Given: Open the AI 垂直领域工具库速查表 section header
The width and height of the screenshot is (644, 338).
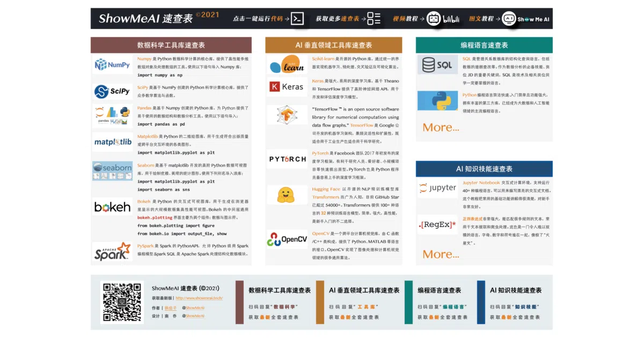Looking at the screenshot, I should 334,45.
